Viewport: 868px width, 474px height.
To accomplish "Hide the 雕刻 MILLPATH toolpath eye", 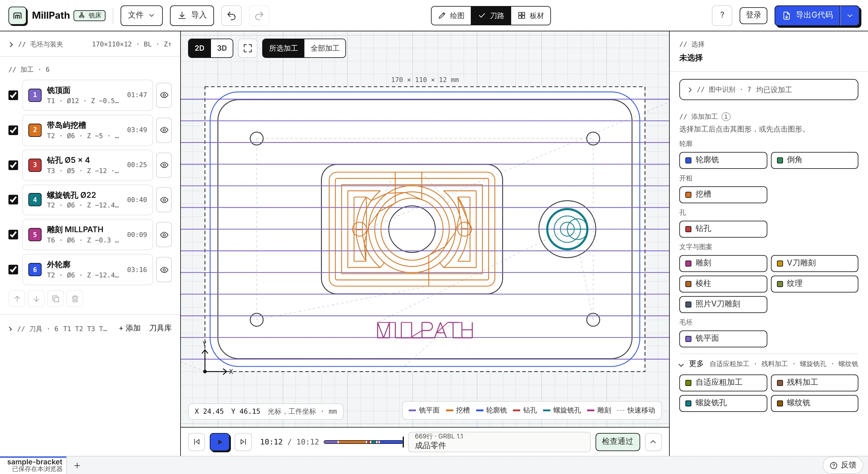I will [164, 235].
